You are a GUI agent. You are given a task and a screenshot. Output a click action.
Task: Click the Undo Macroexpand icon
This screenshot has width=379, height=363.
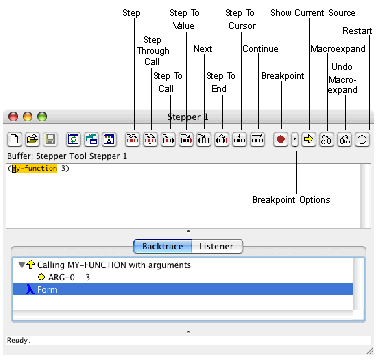(x=345, y=139)
